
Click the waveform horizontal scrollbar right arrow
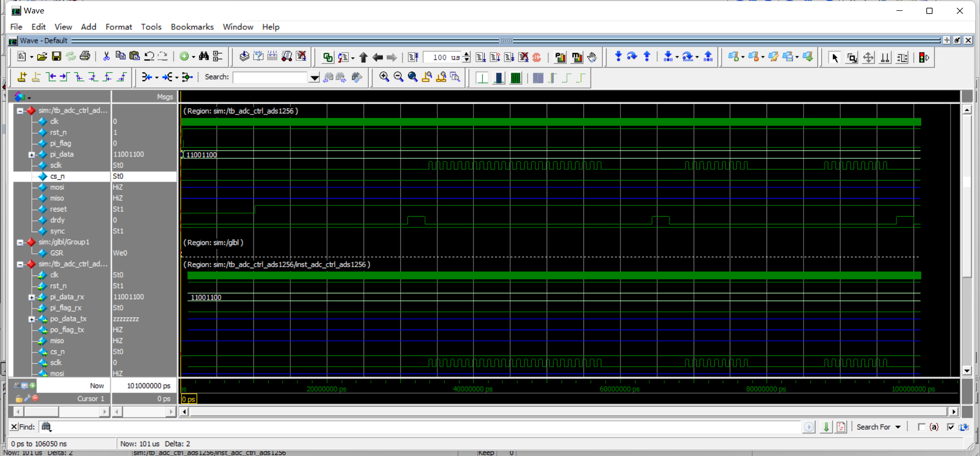pos(954,412)
